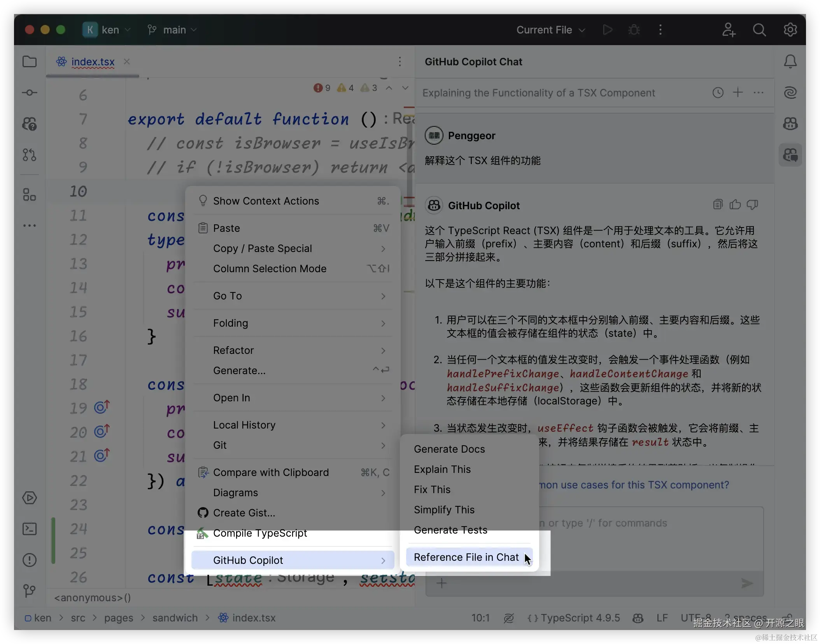
Task: Switch to index.tsx editor tab
Action: coord(93,62)
